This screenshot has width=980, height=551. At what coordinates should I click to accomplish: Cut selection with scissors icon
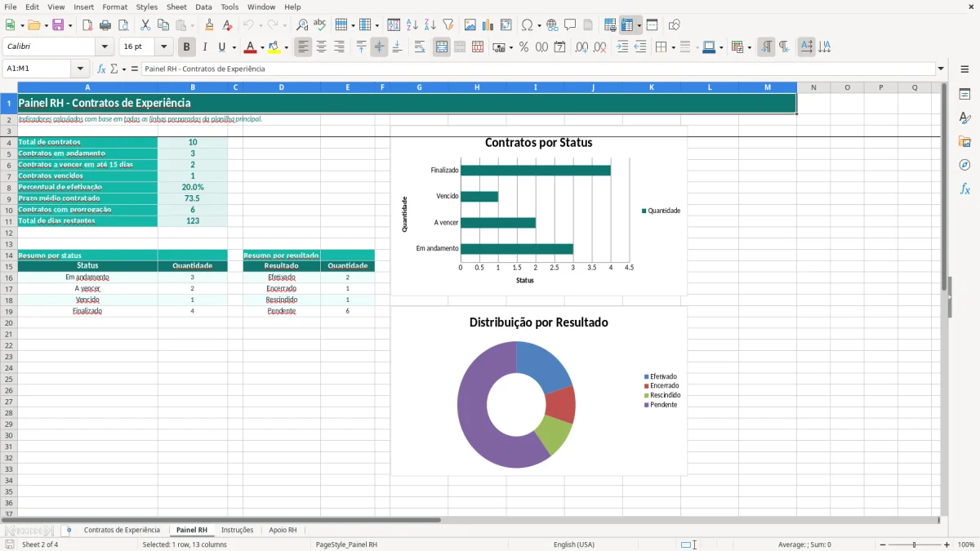click(x=145, y=25)
